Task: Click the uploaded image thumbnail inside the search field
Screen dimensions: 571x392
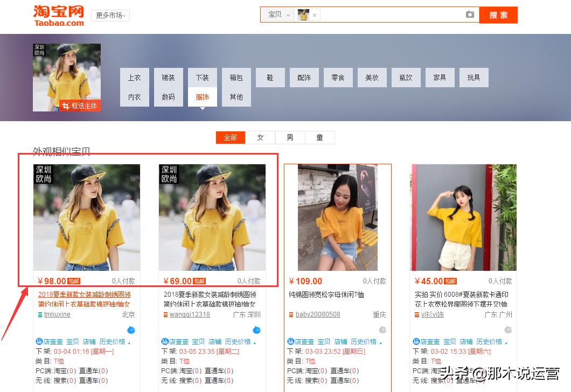Action: (303, 15)
